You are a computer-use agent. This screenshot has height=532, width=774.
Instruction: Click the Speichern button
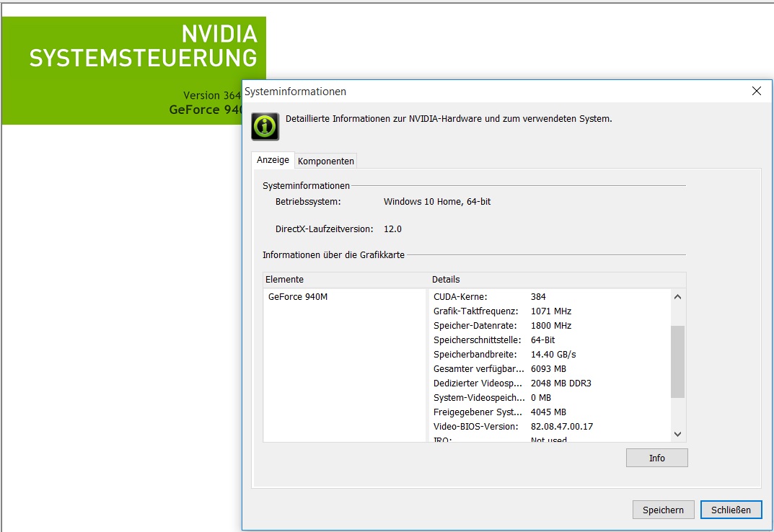(x=663, y=510)
